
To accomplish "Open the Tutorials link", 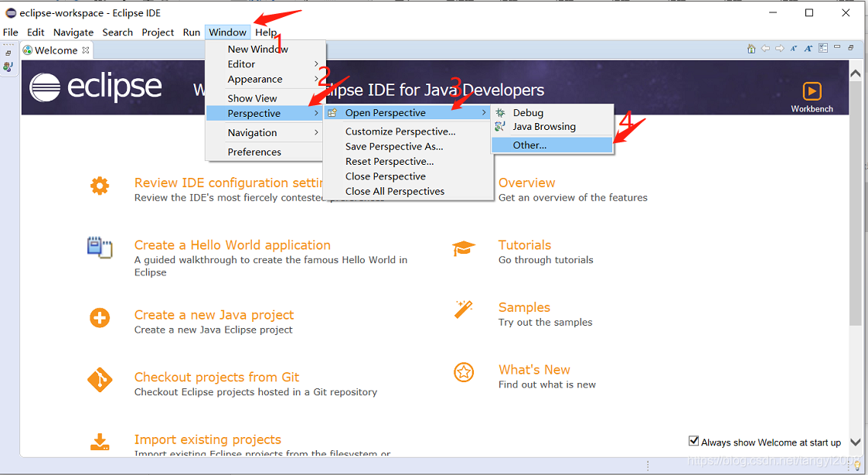I will pyautogui.click(x=525, y=245).
